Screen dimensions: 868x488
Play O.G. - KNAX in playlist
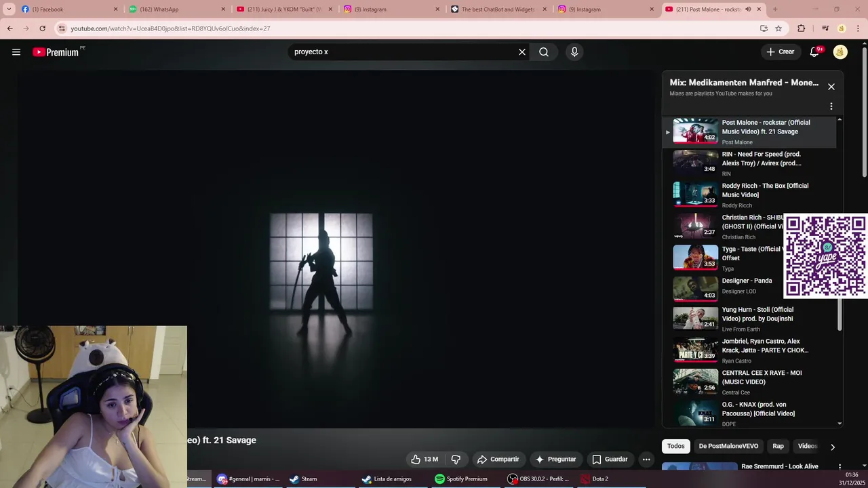click(749, 414)
